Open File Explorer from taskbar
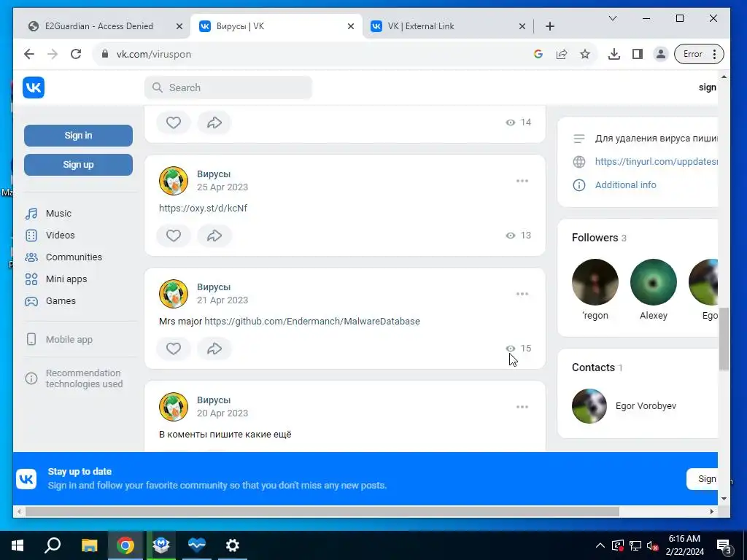 click(89, 545)
